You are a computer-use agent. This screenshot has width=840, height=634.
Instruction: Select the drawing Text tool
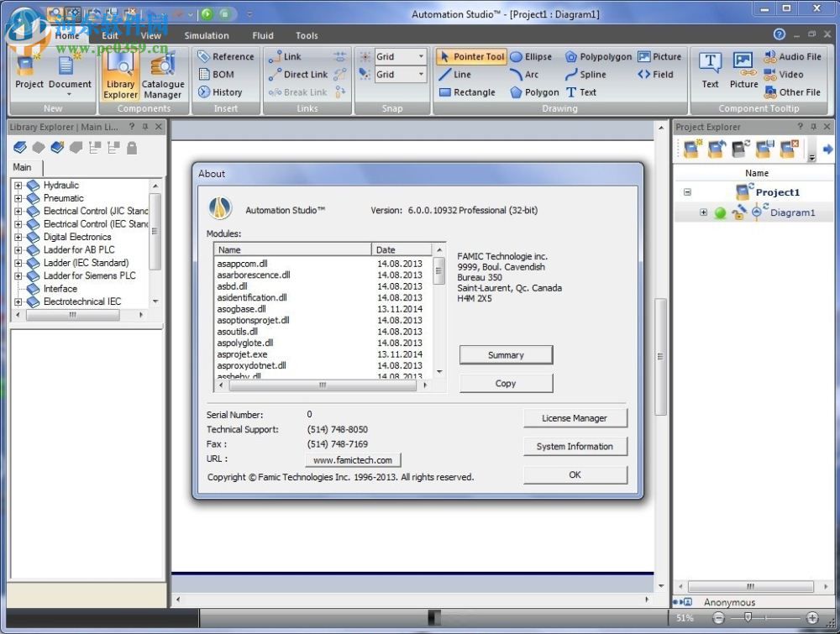coord(581,92)
